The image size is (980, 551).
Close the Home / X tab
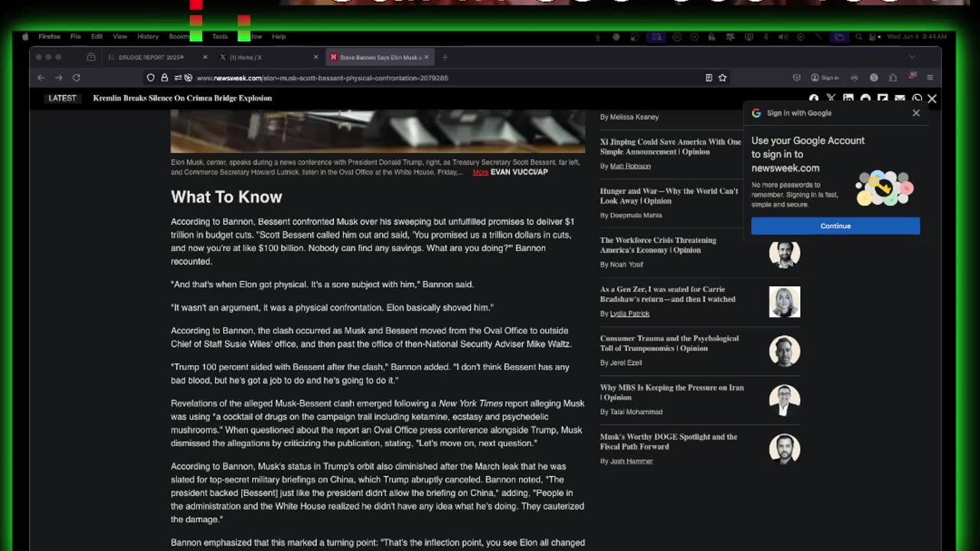(x=315, y=57)
